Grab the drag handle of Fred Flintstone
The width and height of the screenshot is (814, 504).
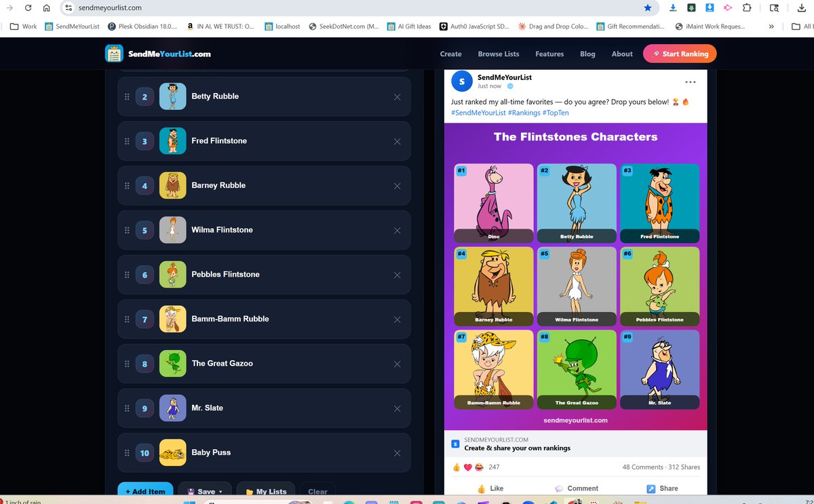(127, 141)
